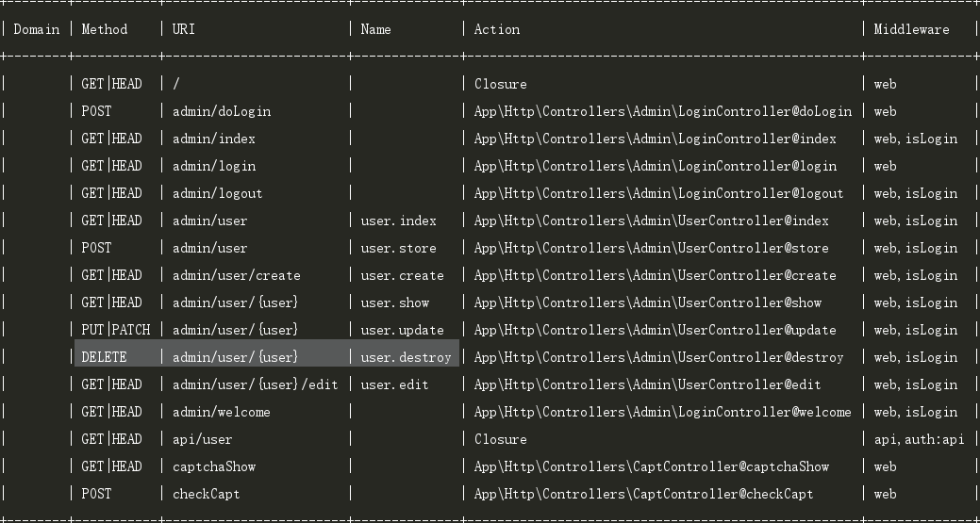Click the user.store route name
Viewport: 980px width, 523px height.
coord(399,249)
